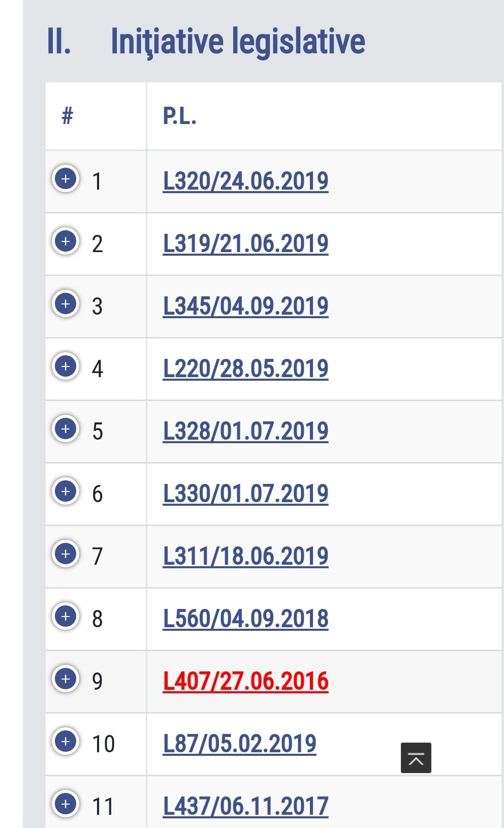This screenshot has width=504, height=828.
Task: Click the plus icon on row 10
Action: pos(66,742)
